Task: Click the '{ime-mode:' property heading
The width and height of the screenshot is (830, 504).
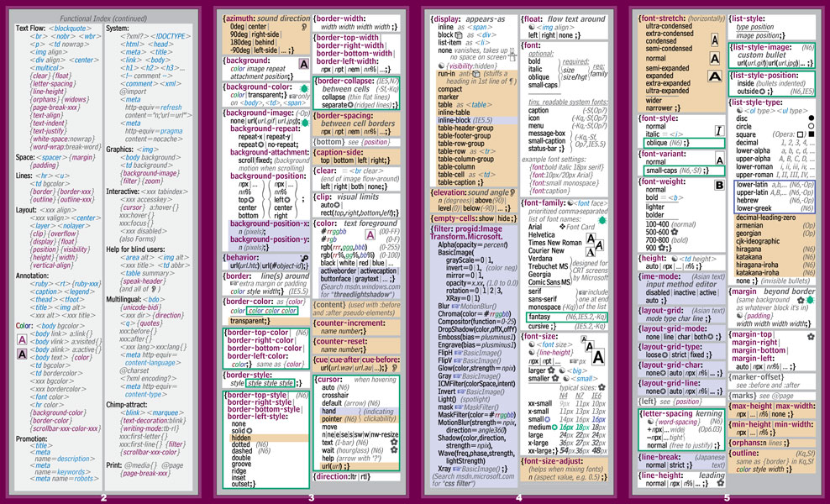Action: (660, 276)
